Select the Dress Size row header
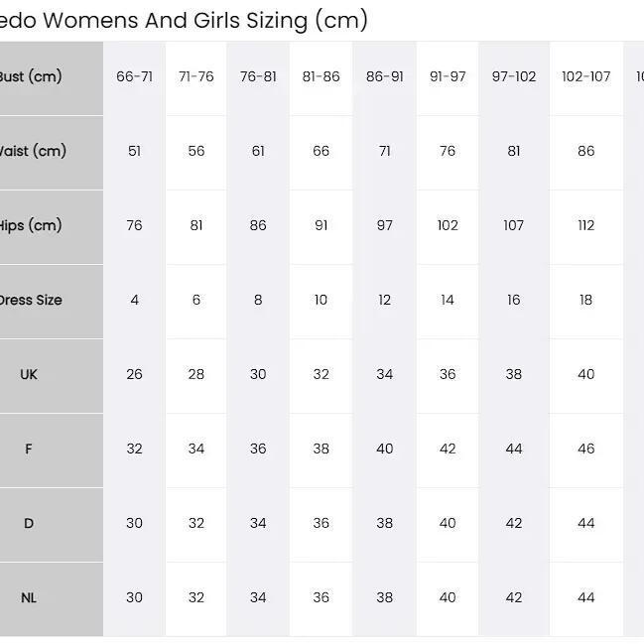The image size is (644, 644). [x=52, y=302]
